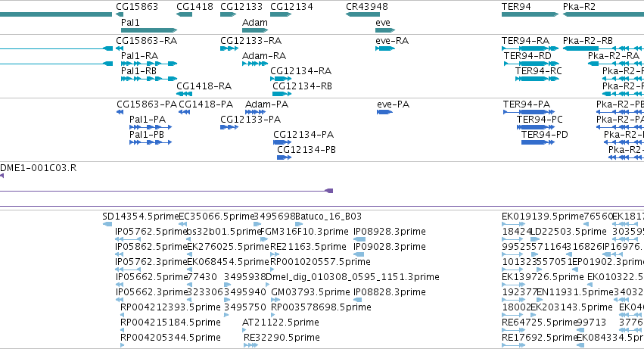
Task: Click transcript CG12133-RA label
Action: 251,41
